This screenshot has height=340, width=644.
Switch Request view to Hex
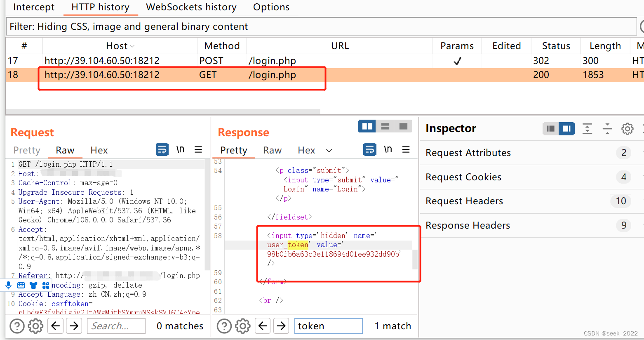pyautogui.click(x=99, y=150)
